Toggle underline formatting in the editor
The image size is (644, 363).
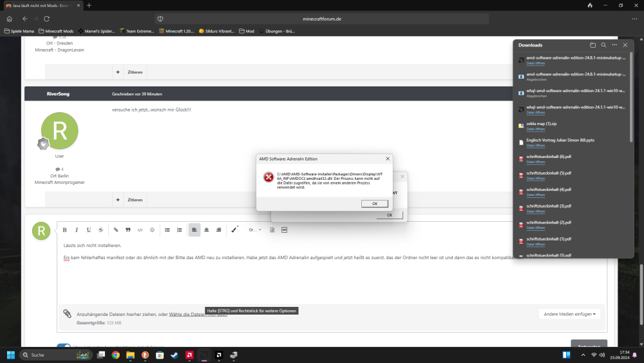point(89,230)
